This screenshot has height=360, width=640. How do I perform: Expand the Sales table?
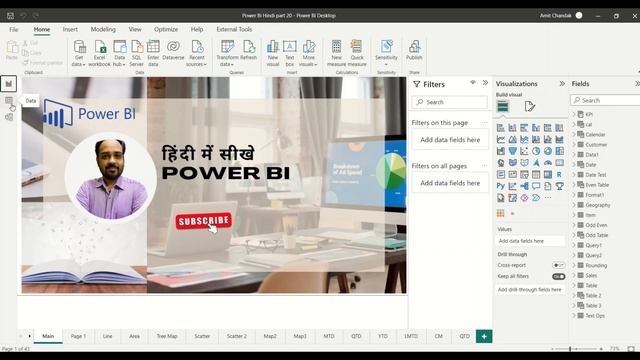(x=573, y=276)
